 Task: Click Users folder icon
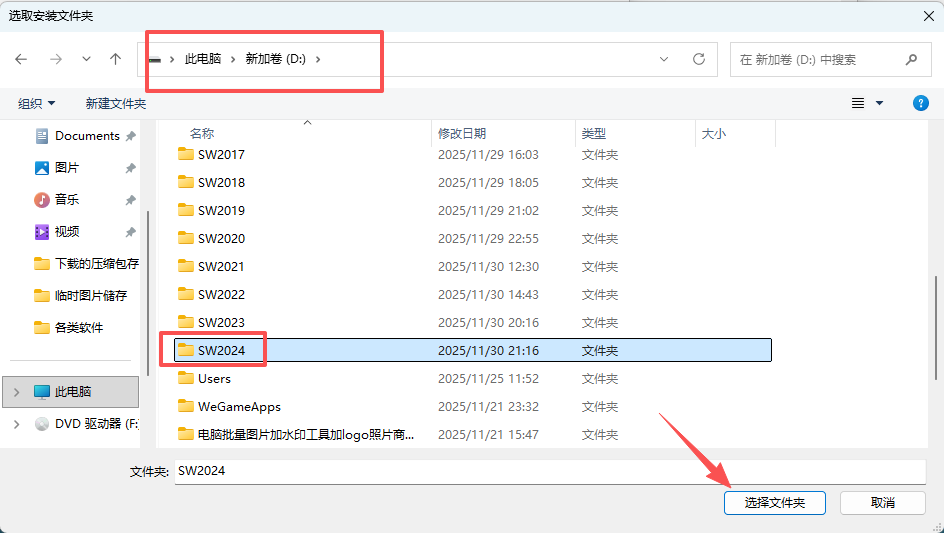pos(186,378)
